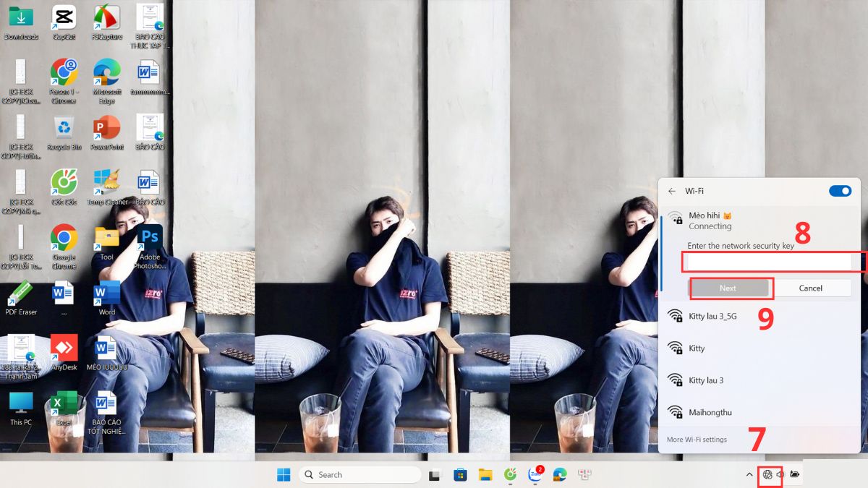This screenshot has height=488, width=868.
Task: Select the Kitty lau 3 network
Action: coord(759,380)
